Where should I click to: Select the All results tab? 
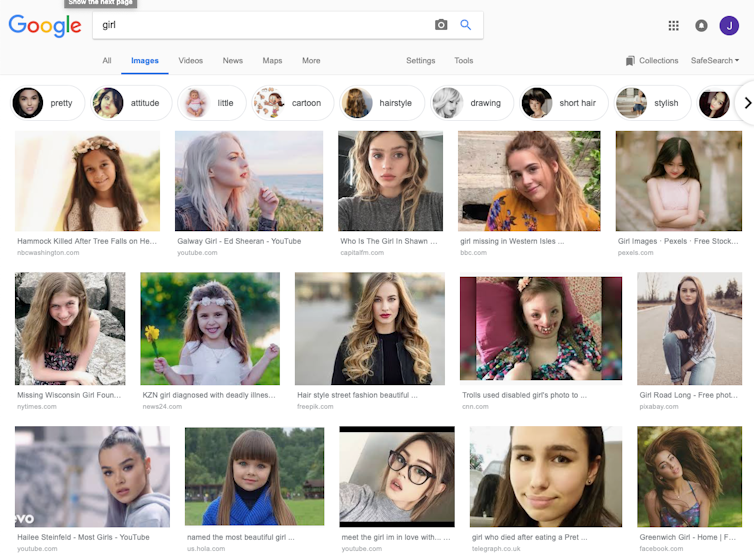point(107,61)
